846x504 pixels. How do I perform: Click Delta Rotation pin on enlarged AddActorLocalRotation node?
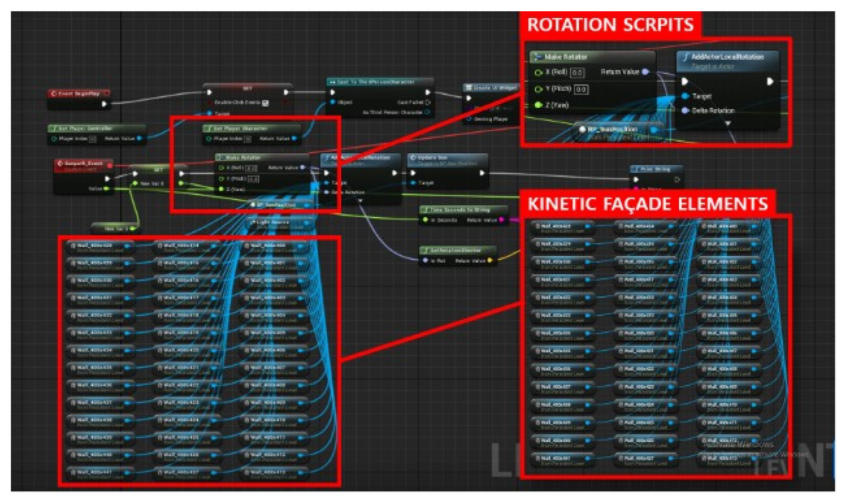[685, 110]
